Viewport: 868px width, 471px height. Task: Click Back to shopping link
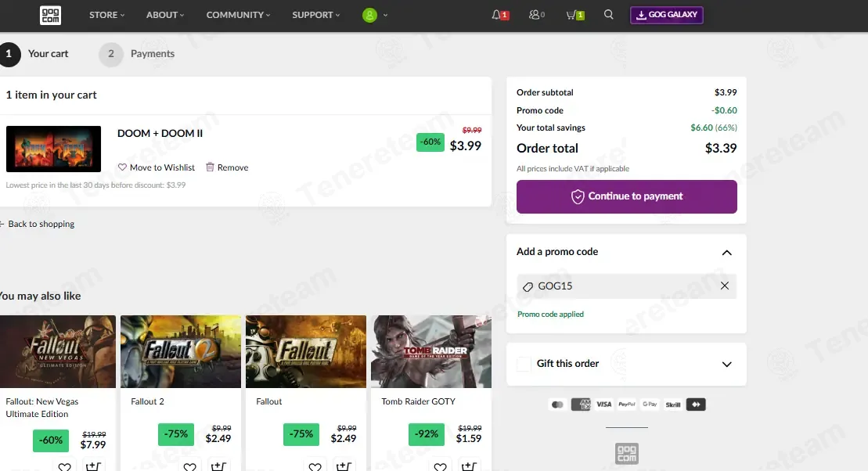(37, 224)
